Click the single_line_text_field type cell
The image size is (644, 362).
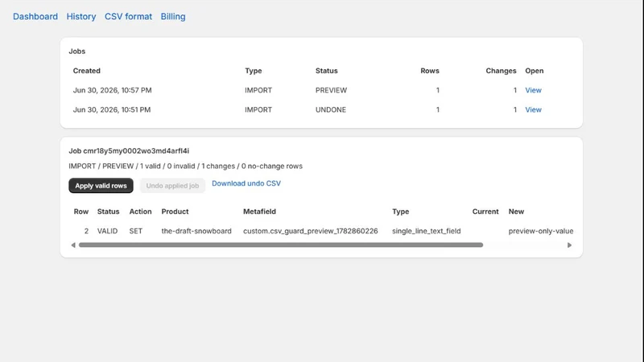pos(427,231)
